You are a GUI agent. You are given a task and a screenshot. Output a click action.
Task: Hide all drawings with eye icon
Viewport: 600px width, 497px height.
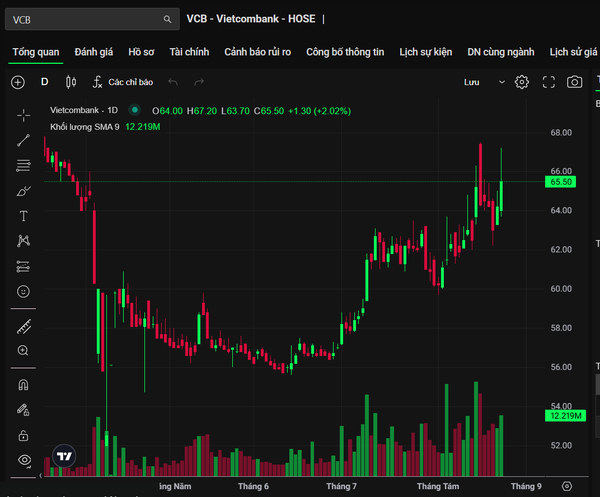click(24, 460)
